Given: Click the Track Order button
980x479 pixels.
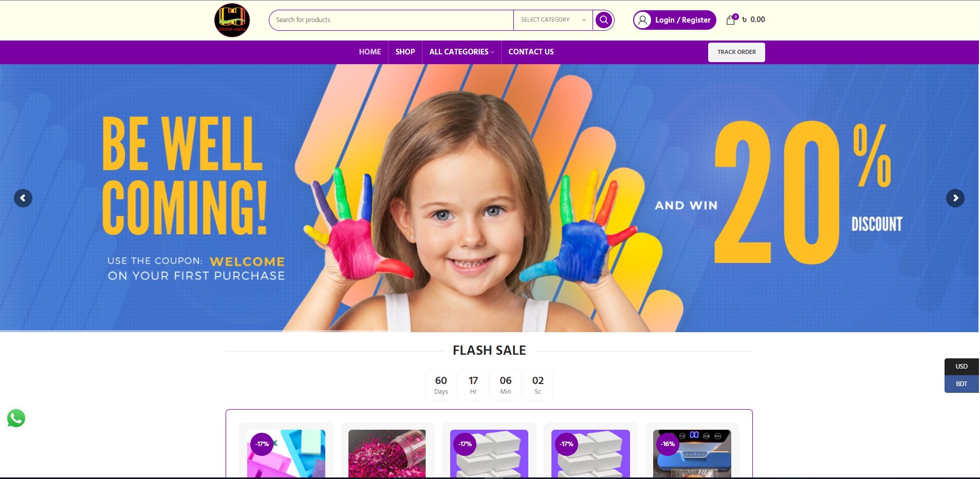Looking at the screenshot, I should tap(736, 52).
